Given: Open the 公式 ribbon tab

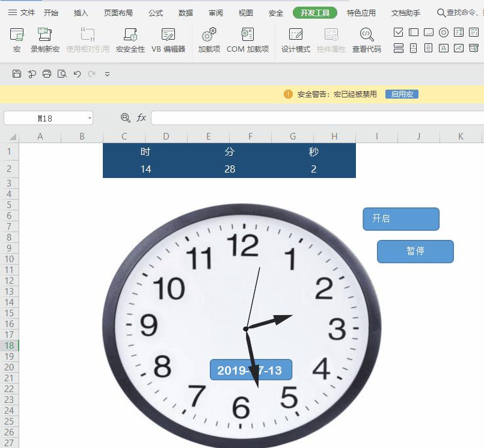Looking at the screenshot, I should [156, 12].
